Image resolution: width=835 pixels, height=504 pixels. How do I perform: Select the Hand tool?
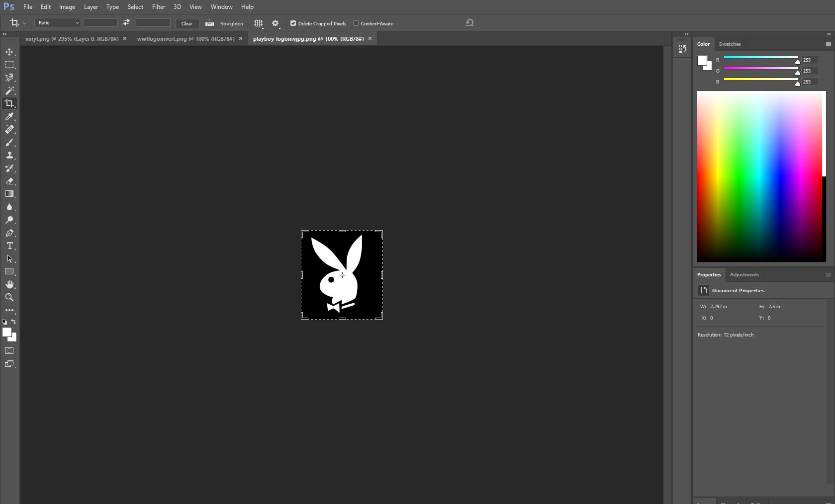pos(9,284)
